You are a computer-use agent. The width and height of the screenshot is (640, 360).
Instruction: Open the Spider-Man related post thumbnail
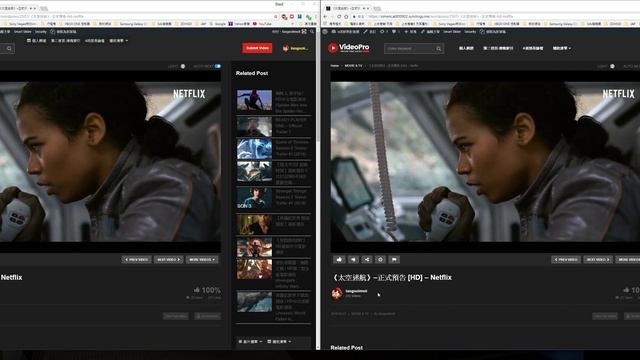pos(254,100)
